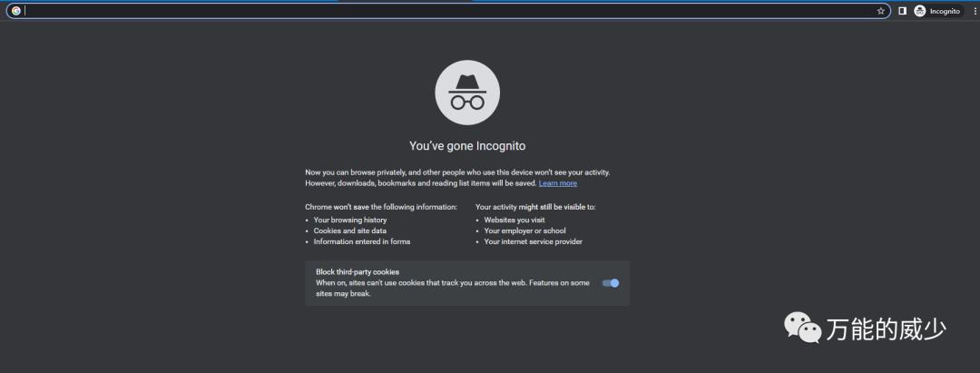
Task: Click "Chrome won't save the following information" text
Action: coord(381,207)
